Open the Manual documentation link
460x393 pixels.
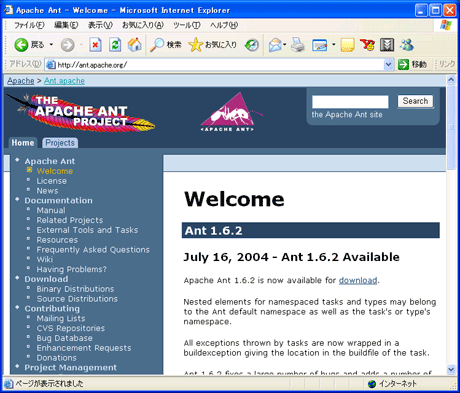pyautogui.click(x=51, y=210)
